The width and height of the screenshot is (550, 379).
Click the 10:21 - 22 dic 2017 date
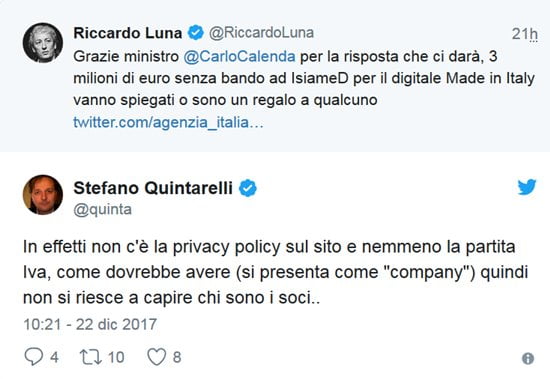coord(90,324)
